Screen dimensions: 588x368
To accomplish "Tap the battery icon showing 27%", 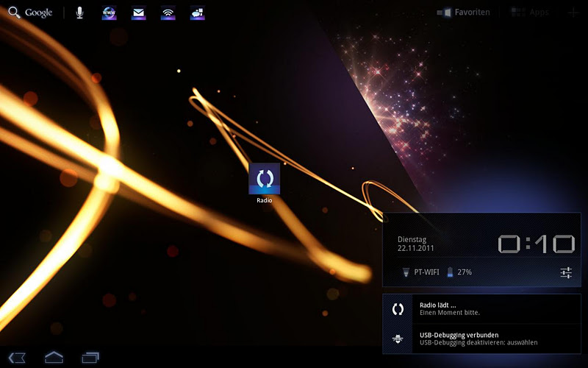I will tap(450, 272).
